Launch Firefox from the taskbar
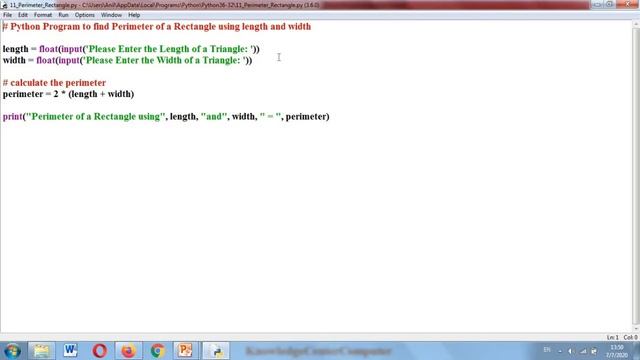Screen dimensions: 640x360 coord(128,351)
